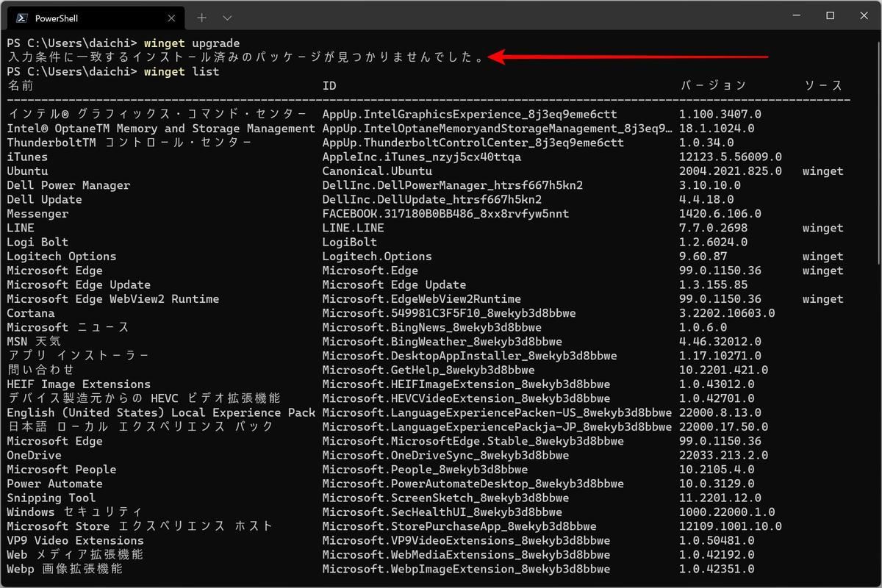The image size is (882, 588).
Task: Click English Local Experience Pack name
Action: [x=161, y=413]
